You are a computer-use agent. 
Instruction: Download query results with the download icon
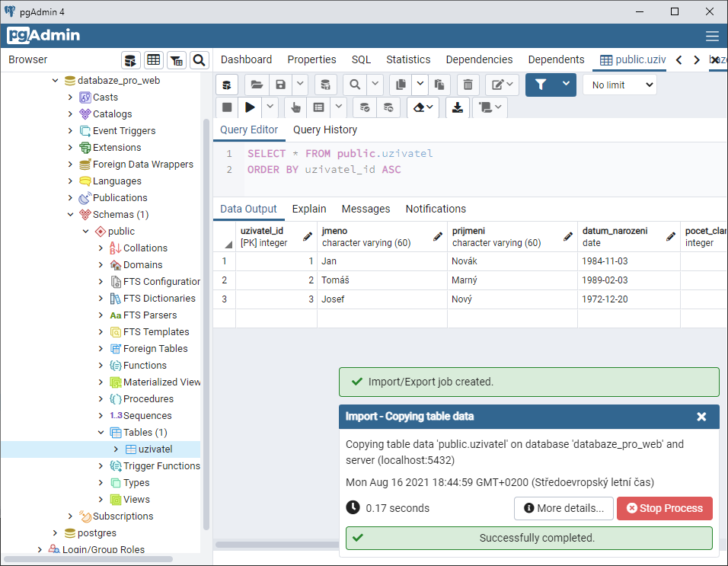click(458, 107)
